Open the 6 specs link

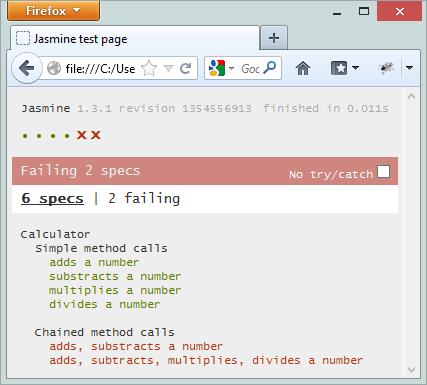click(52, 198)
